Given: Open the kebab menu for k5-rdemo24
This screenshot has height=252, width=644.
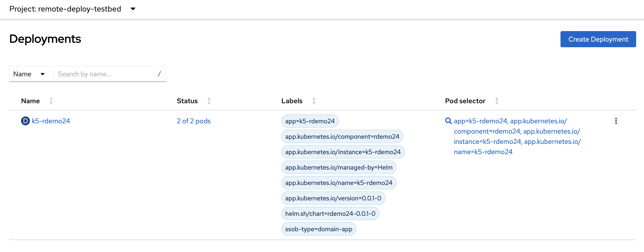Looking at the screenshot, I should [x=616, y=121].
